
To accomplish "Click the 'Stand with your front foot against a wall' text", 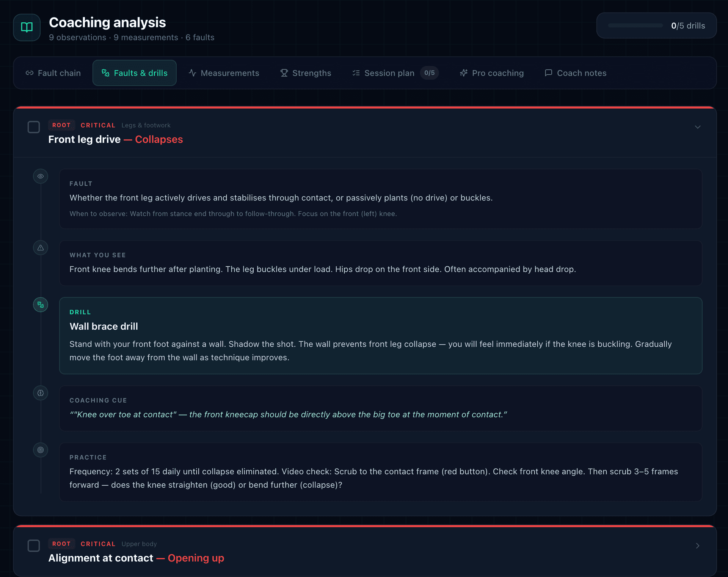I will (370, 351).
